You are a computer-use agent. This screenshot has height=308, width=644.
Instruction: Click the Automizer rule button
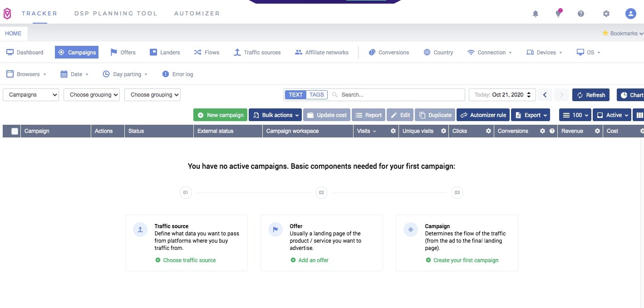click(483, 115)
